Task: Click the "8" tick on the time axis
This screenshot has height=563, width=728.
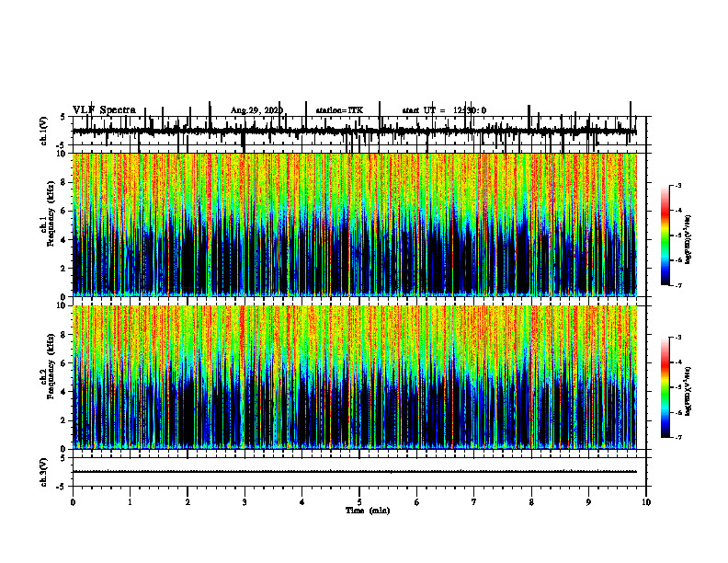Action: pyautogui.click(x=531, y=502)
